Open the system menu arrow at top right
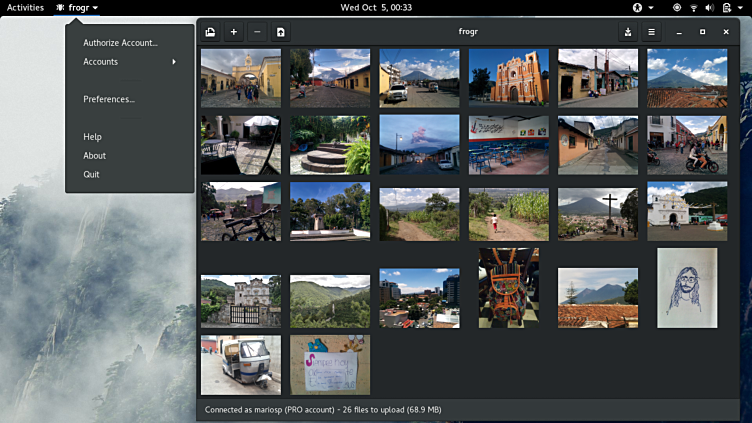 point(741,7)
